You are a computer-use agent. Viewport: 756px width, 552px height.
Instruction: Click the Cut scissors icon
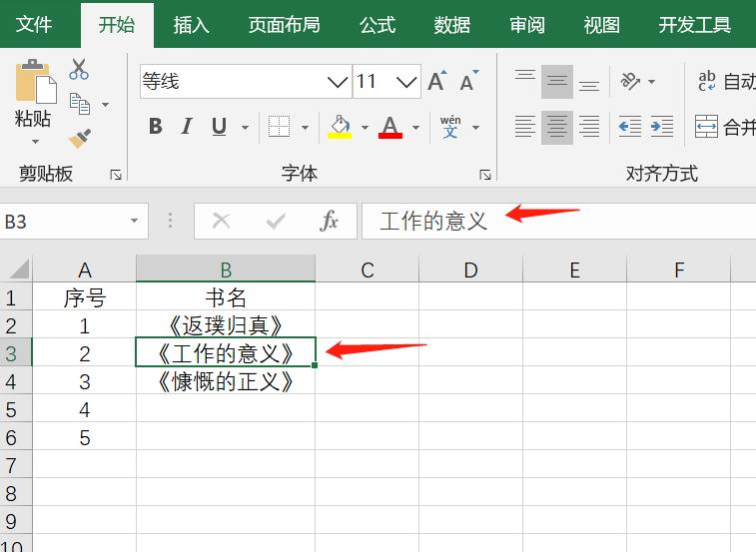[79, 69]
